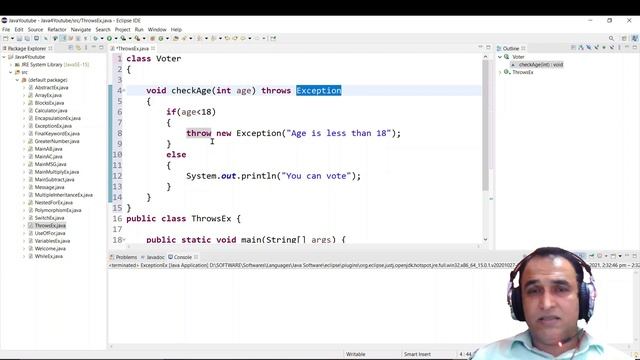640x360 pixels.
Task: Toggle Hide Fields in Outline view
Action: 589,48
